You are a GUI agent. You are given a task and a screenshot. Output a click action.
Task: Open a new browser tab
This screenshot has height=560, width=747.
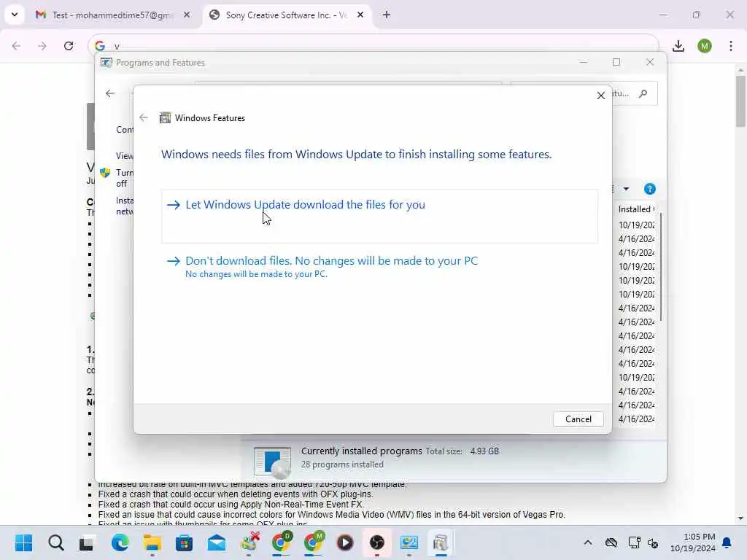(387, 15)
